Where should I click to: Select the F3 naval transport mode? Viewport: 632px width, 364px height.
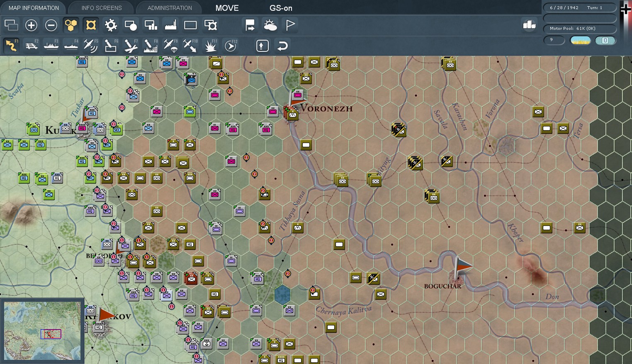point(51,45)
